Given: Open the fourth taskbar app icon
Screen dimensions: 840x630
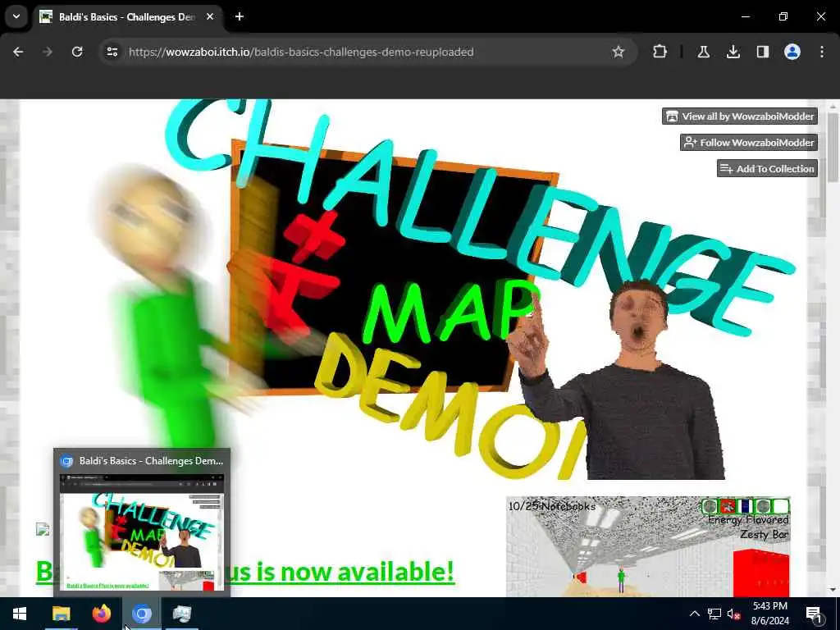Looking at the screenshot, I should click(x=182, y=614).
